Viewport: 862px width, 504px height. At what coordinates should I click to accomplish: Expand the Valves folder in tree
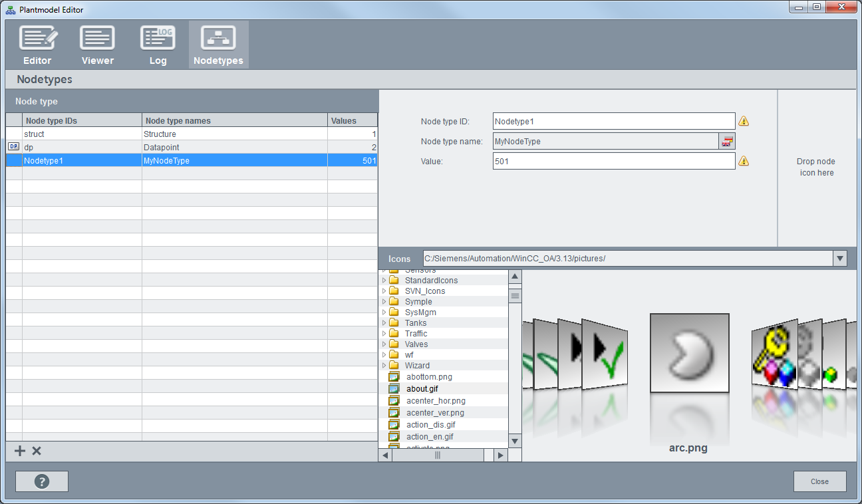384,344
